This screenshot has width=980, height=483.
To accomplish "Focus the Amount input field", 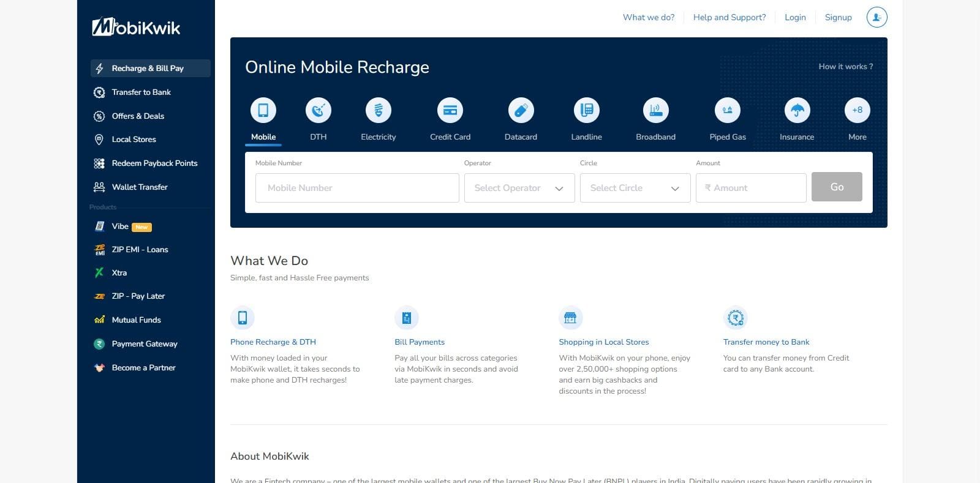I will 751,188.
